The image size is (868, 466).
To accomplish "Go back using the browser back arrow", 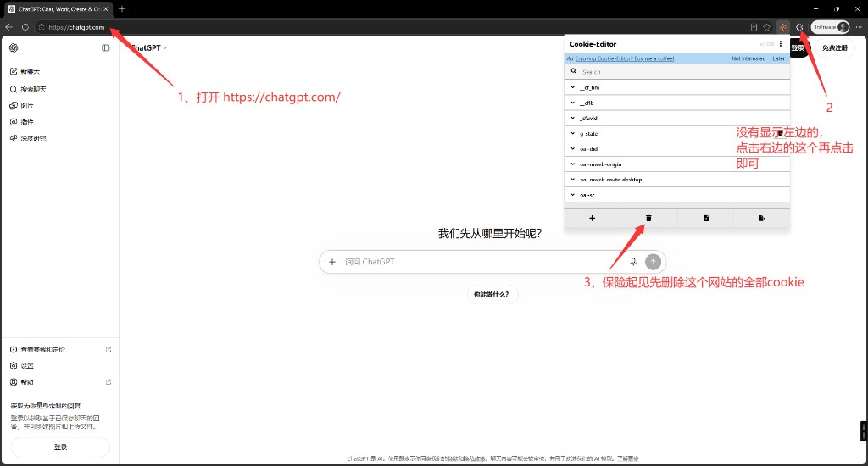I will (x=8, y=26).
